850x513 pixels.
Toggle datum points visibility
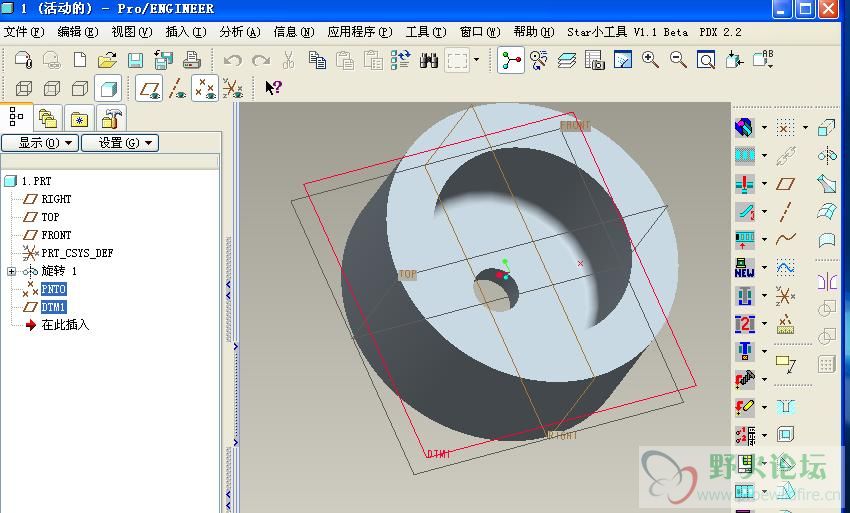pos(205,88)
